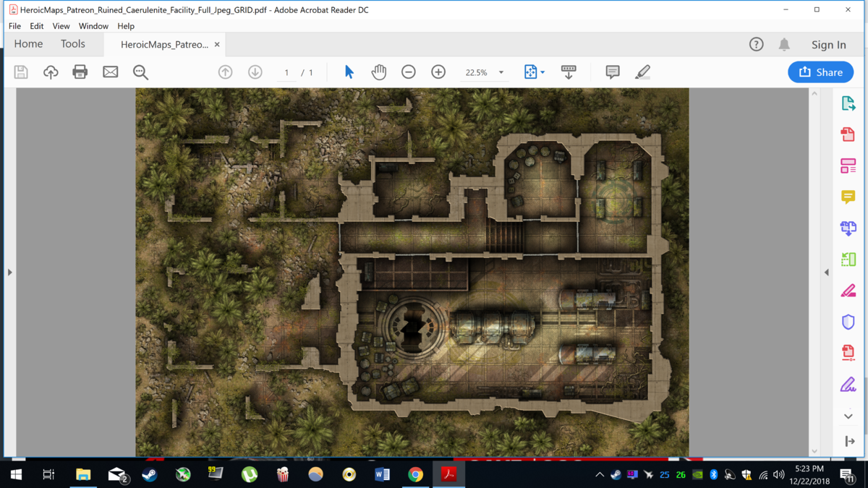Open the Add Comment sticky note tool
868x488 pixels.
click(613, 72)
